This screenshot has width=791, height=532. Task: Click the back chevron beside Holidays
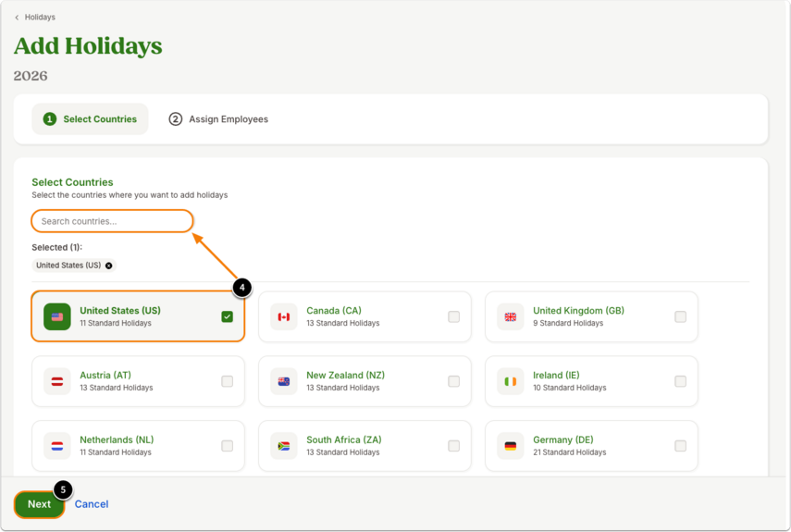click(17, 18)
